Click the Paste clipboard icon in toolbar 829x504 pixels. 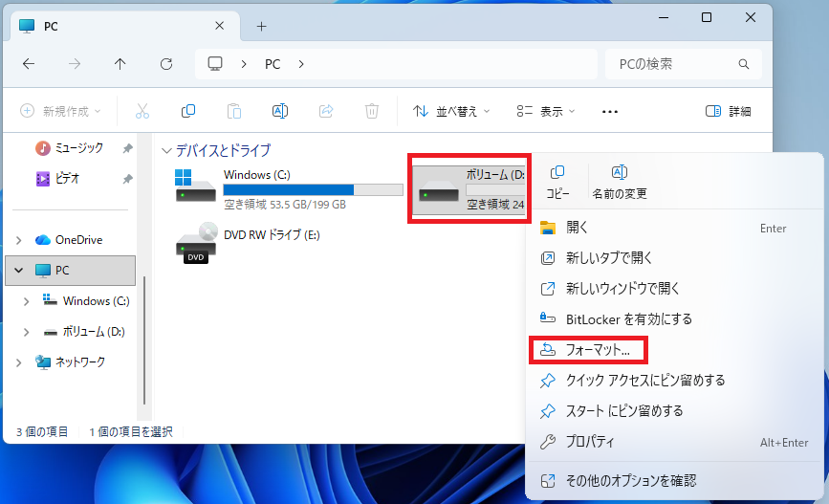[234, 111]
